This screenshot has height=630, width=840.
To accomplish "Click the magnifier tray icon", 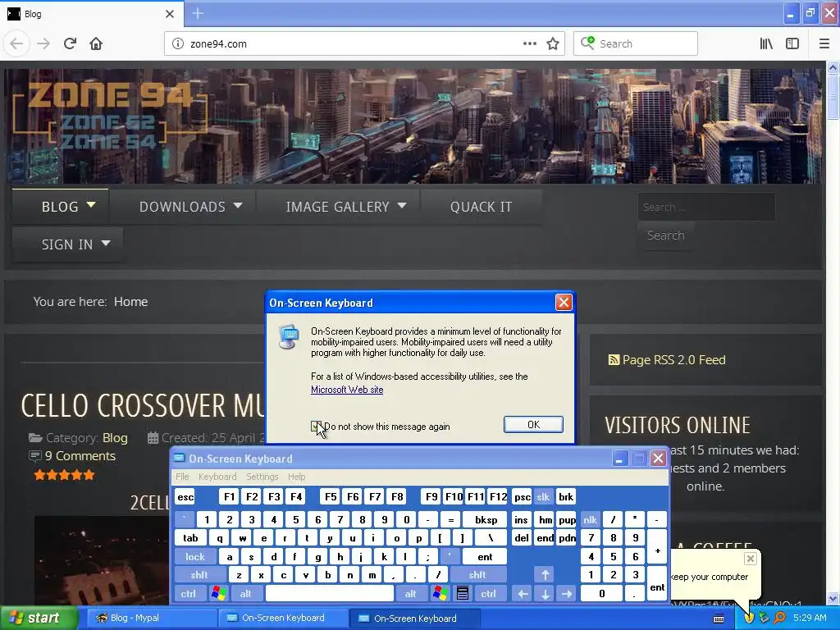I will 779,618.
